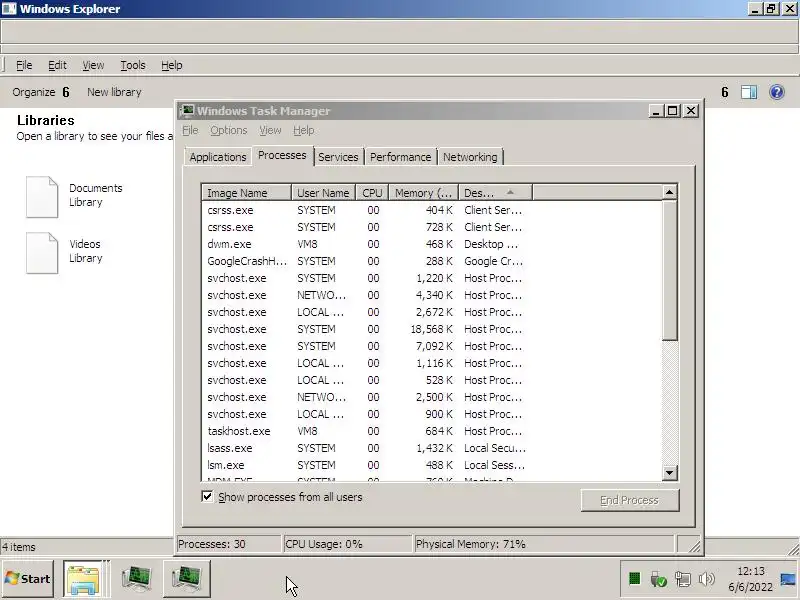Click New library in Explorer toolbar
Screen dimensions: 800x600
(x=114, y=92)
